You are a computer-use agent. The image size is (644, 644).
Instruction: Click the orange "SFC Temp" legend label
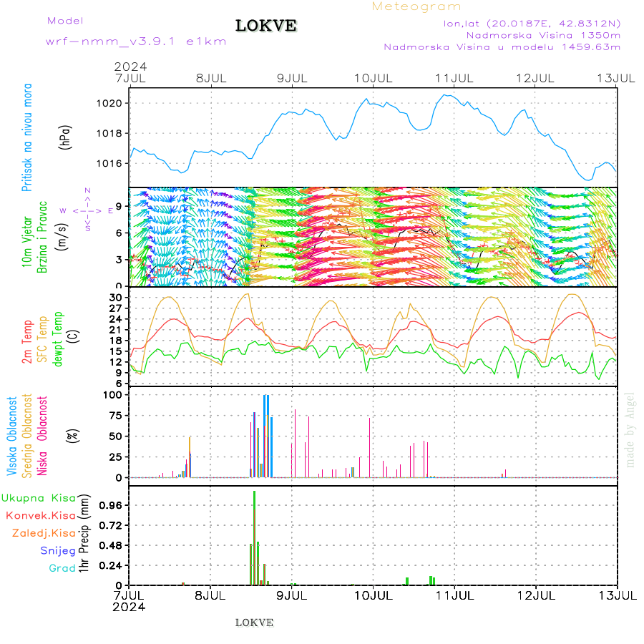(x=43, y=339)
